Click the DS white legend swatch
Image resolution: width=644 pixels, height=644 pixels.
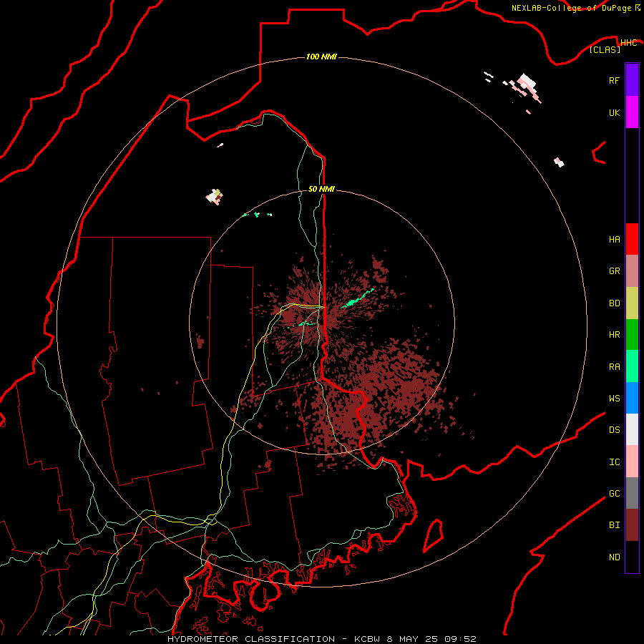point(632,429)
